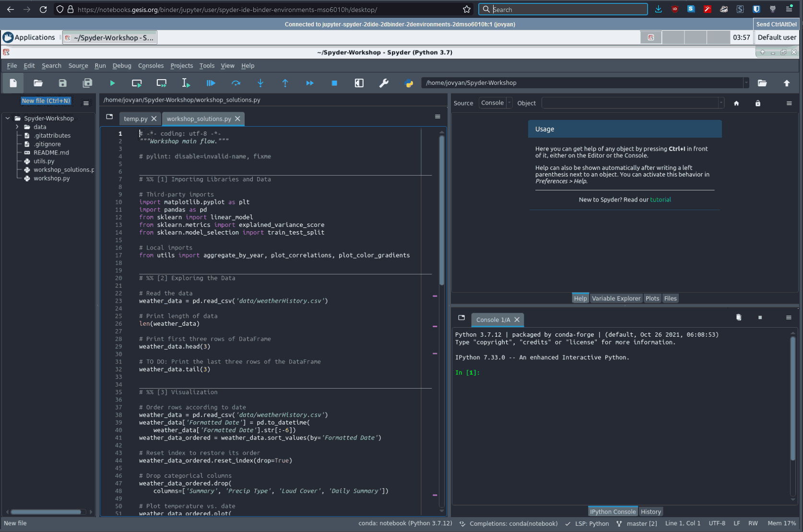Click the Save all files icon
The height and width of the screenshot is (532, 803).
tap(87, 83)
